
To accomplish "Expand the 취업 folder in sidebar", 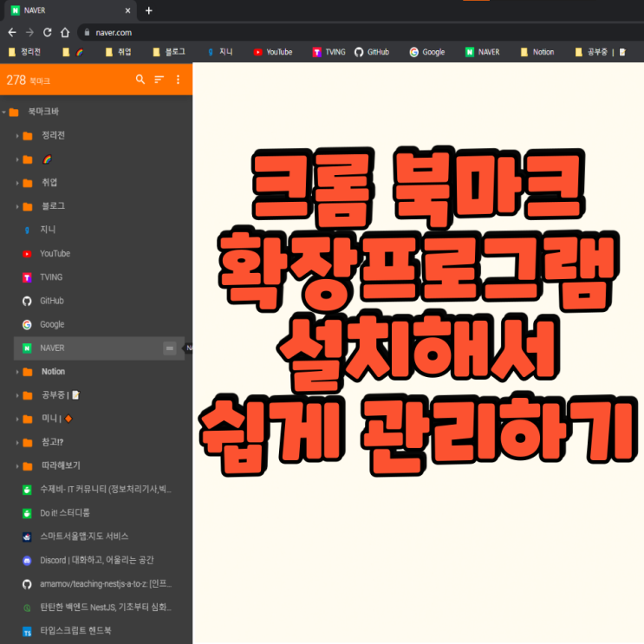I will (x=17, y=183).
